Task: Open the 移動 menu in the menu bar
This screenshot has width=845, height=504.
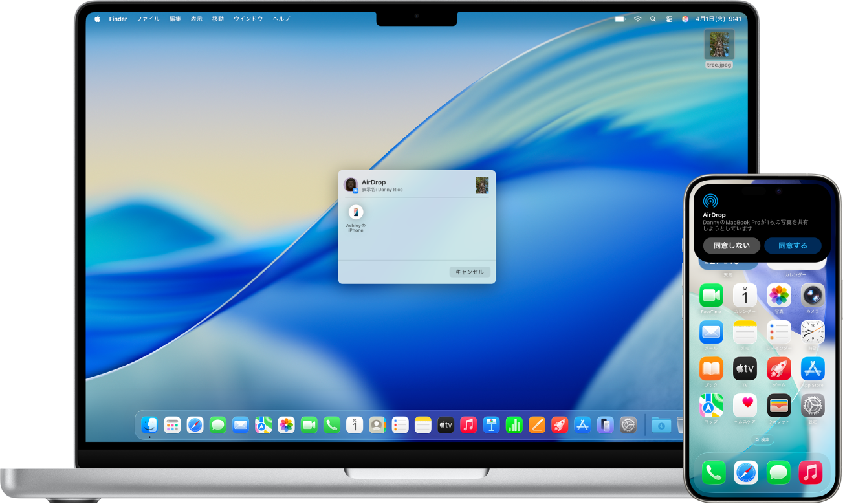Action: pyautogui.click(x=217, y=19)
